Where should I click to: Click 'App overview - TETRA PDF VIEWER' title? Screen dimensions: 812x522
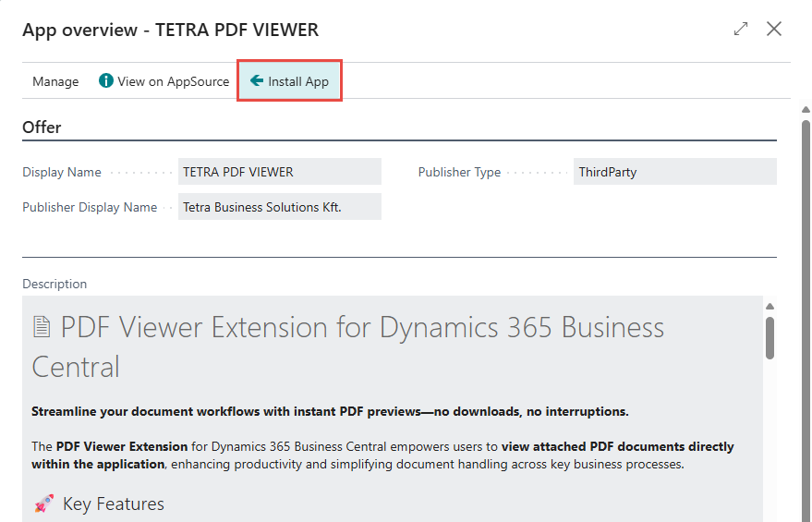coord(170,30)
